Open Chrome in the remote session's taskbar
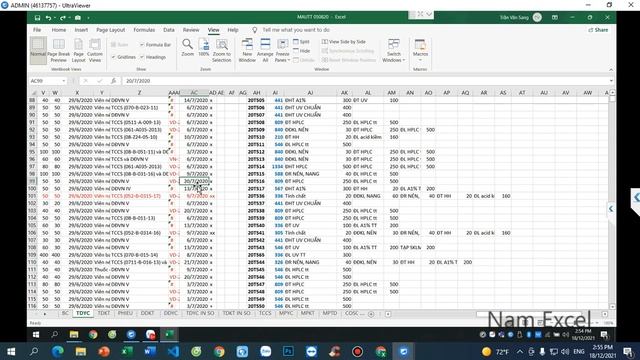The image size is (640, 360). point(93,334)
